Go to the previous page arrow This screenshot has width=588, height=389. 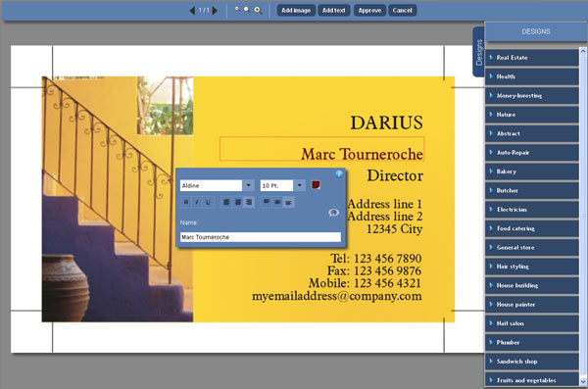tap(192, 11)
